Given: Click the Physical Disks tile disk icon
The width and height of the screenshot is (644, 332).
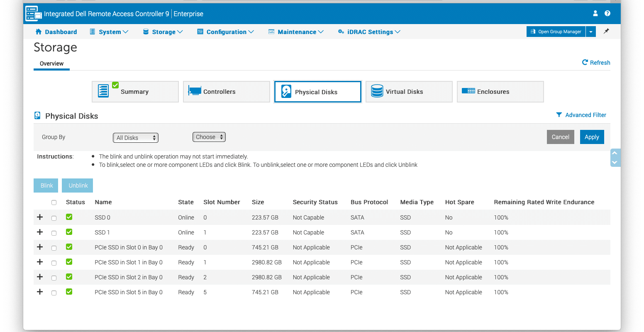Looking at the screenshot, I should [286, 91].
